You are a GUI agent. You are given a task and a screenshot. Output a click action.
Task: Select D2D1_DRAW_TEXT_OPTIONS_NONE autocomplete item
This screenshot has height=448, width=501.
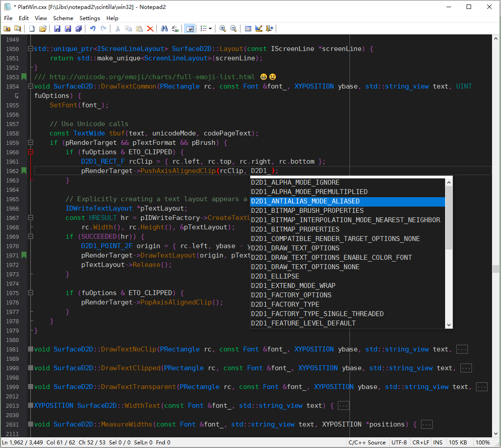(348, 267)
